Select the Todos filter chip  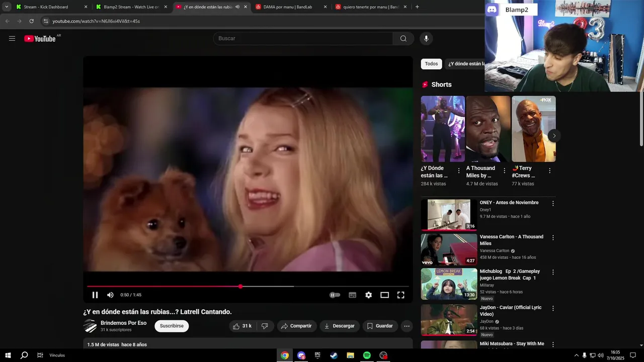[431, 64]
